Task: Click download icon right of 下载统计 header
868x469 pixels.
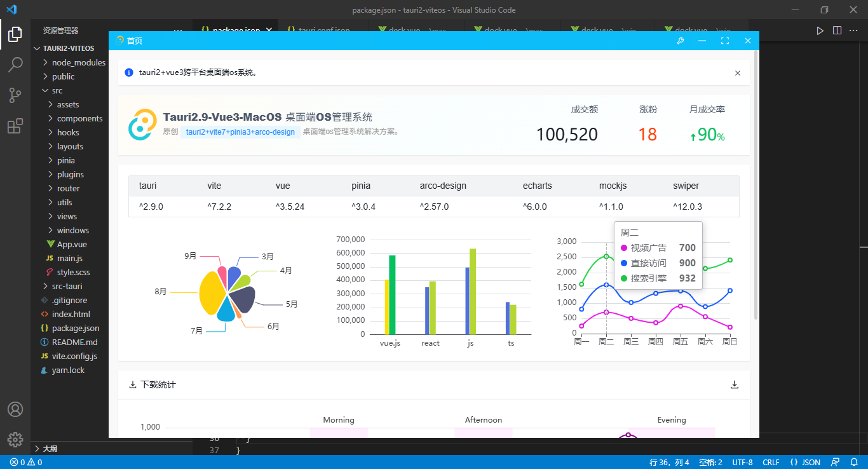Action: 735,384
